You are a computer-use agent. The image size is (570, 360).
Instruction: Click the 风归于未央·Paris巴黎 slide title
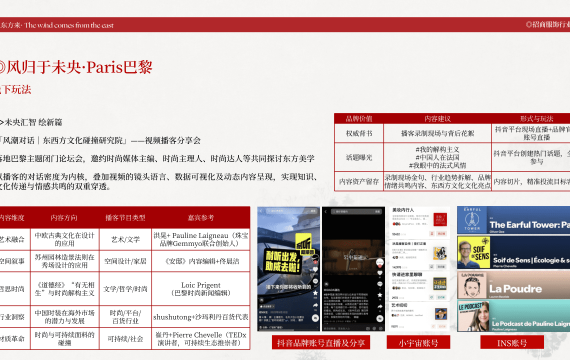point(75,67)
